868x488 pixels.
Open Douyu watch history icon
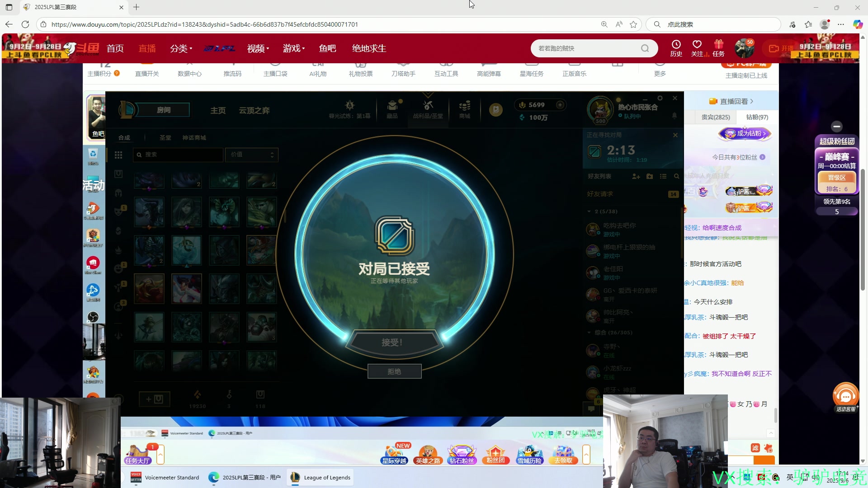676,48
